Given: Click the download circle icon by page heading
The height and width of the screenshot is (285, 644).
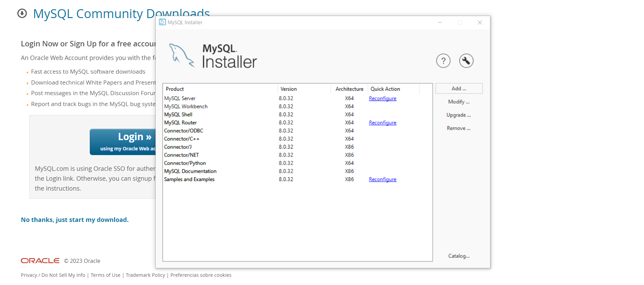Looking at the screenshot, I should pyautogui.click(x=22, y=13).
